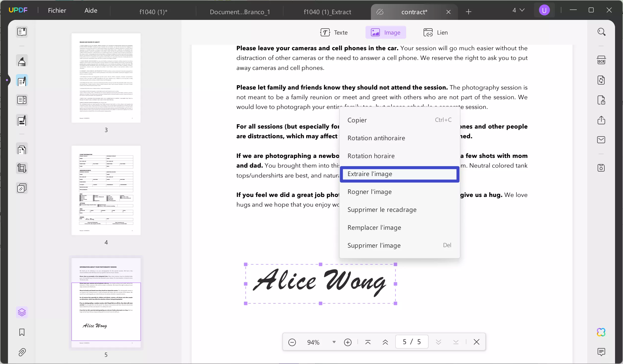Toggle the Image editing mode
This screenshot has height=364, width=623.
tap(386, 33)
